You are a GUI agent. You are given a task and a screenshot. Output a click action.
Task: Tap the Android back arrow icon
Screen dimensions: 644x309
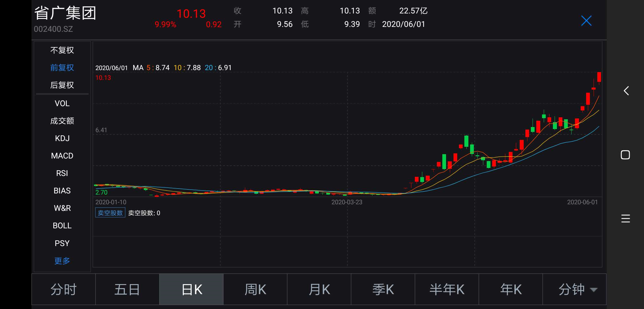click(626, 91)
